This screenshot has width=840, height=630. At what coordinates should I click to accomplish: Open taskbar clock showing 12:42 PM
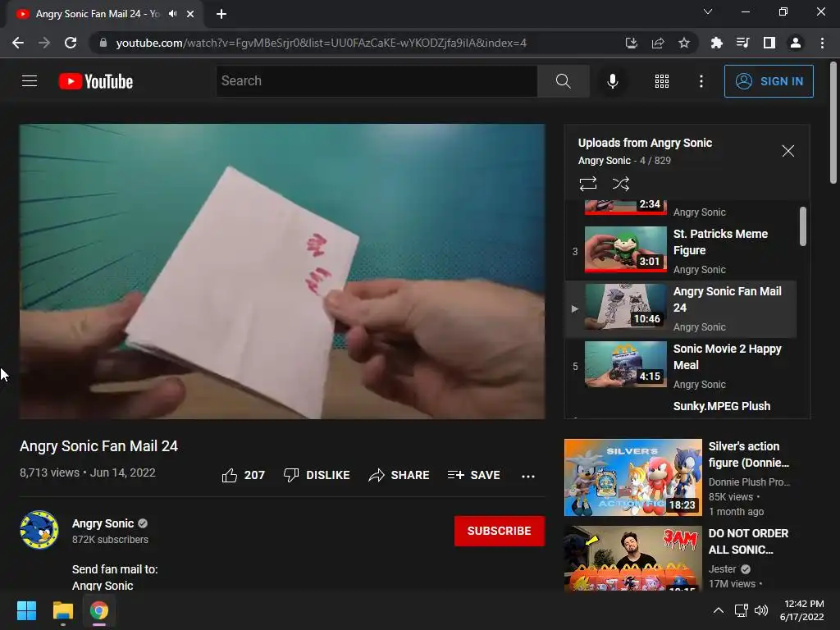click(x=802, y=610)
